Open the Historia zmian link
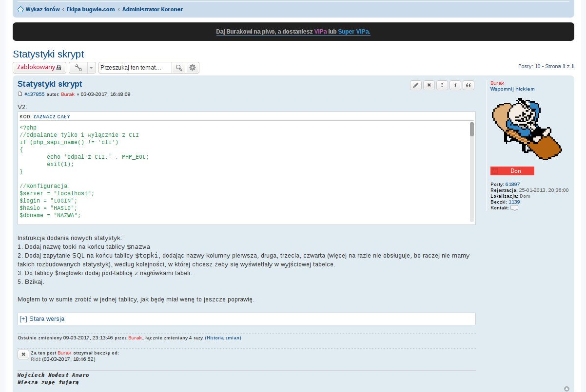Screen dimensions: 586x392 coord(223,337)
